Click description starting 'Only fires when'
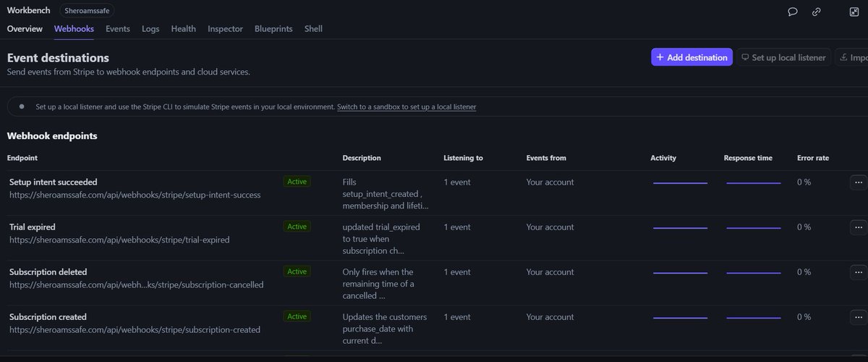 pyautogui.click(x=378, y=284)
